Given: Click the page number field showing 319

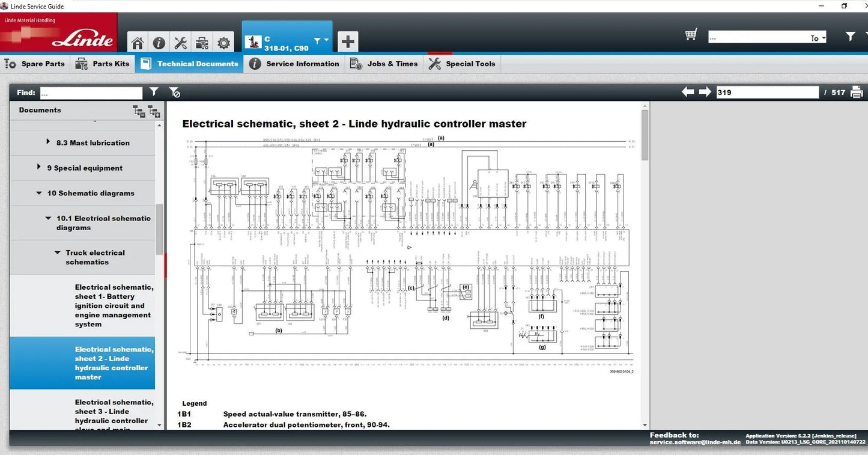Looking at the screenshot, I should 767,91.
